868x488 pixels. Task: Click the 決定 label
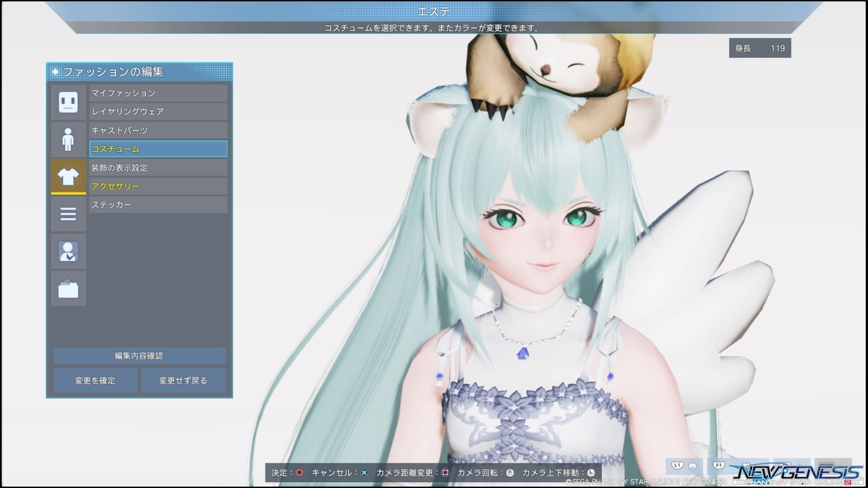pyautogui.click(x=279, y=473)
